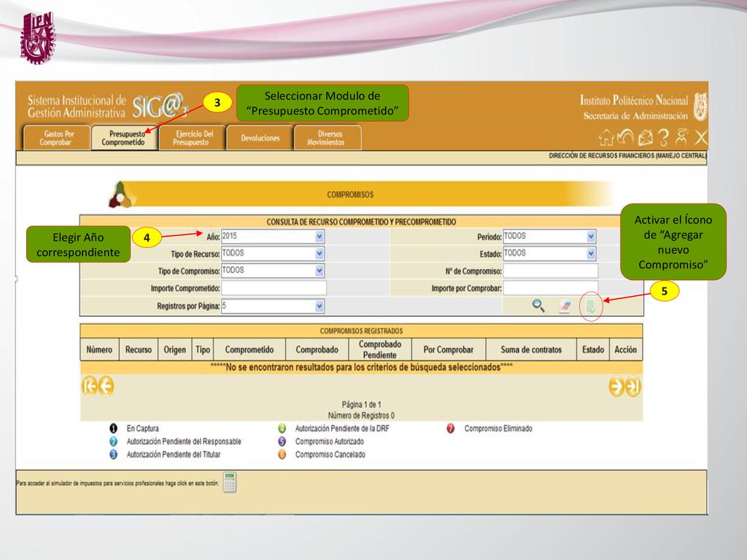Open the Gastos Por Comprobar tab
The image size is (747, 560).
point(57,138)
